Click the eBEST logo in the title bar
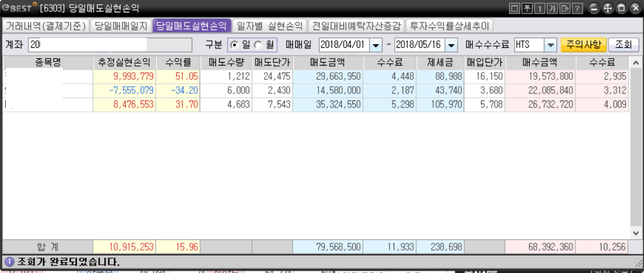 pos(20,8)
